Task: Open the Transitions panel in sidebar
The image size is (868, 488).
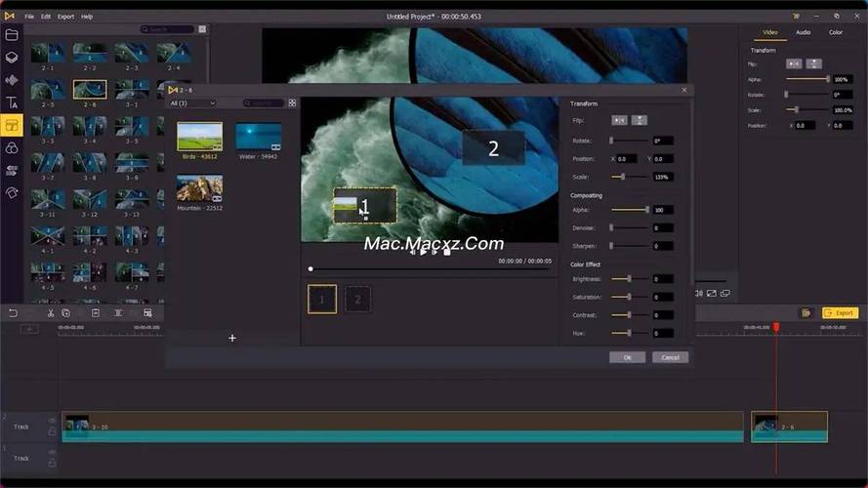Action: 12,171
